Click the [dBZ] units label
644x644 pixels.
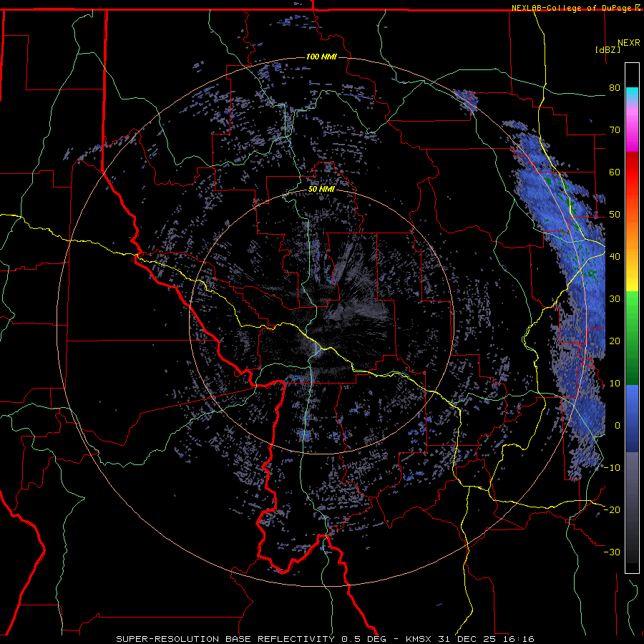(608, 49)
